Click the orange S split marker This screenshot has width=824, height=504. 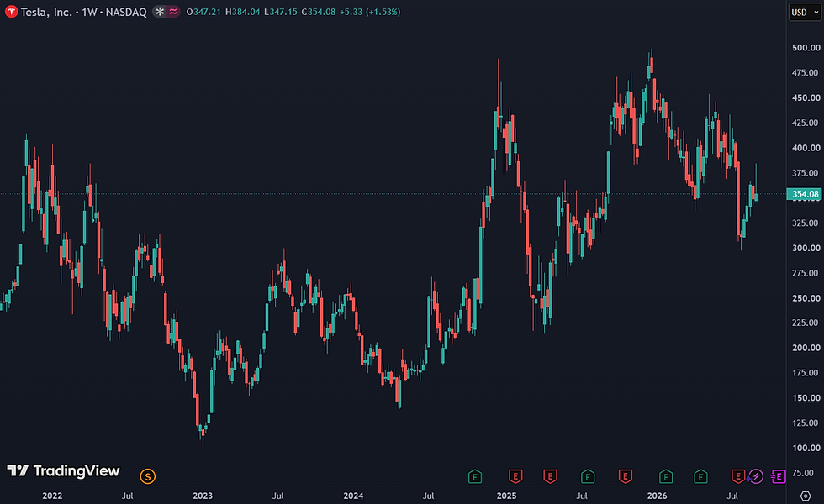pos(148,477)
